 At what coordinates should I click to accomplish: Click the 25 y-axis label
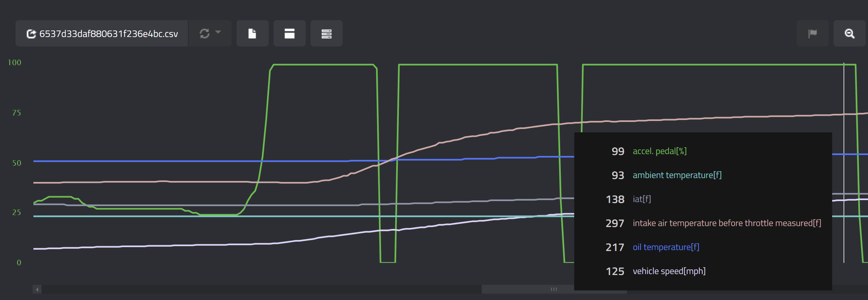point(17,212)
